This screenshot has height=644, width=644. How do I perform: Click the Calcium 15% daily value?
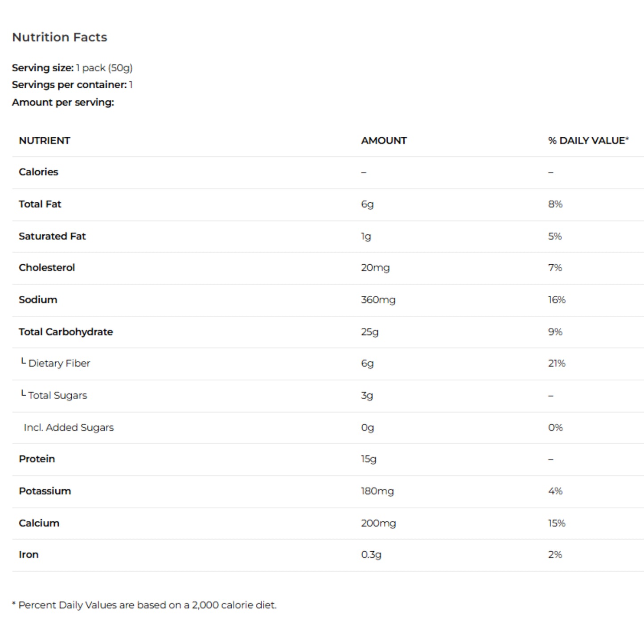557,523
